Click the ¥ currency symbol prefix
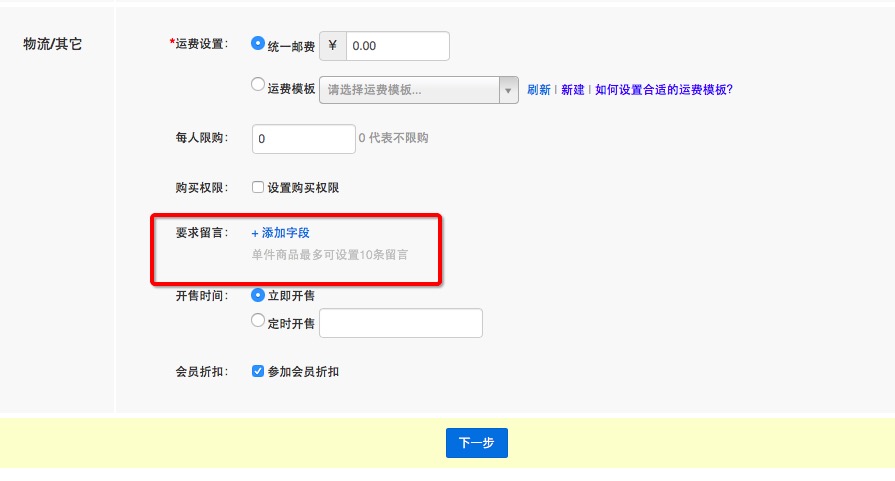The height and width of the screenshot is (481, 895). coord(332,46)
